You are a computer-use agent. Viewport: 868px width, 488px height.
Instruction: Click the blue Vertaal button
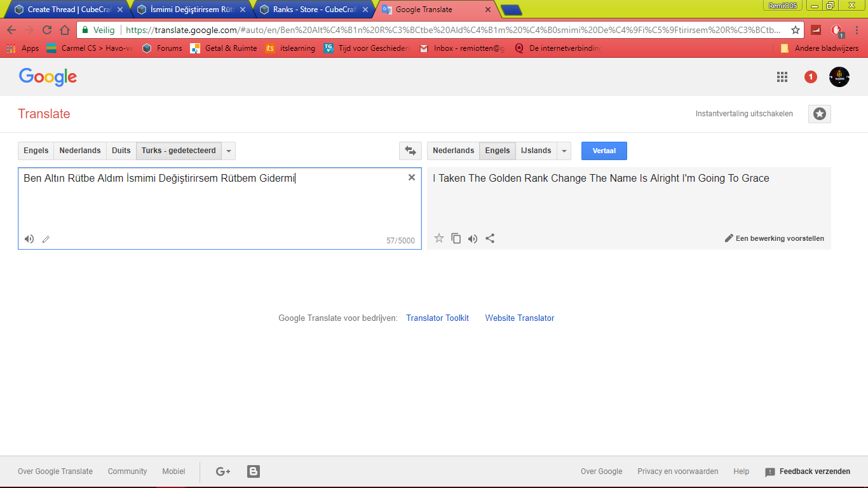click(x=604, y=151)
